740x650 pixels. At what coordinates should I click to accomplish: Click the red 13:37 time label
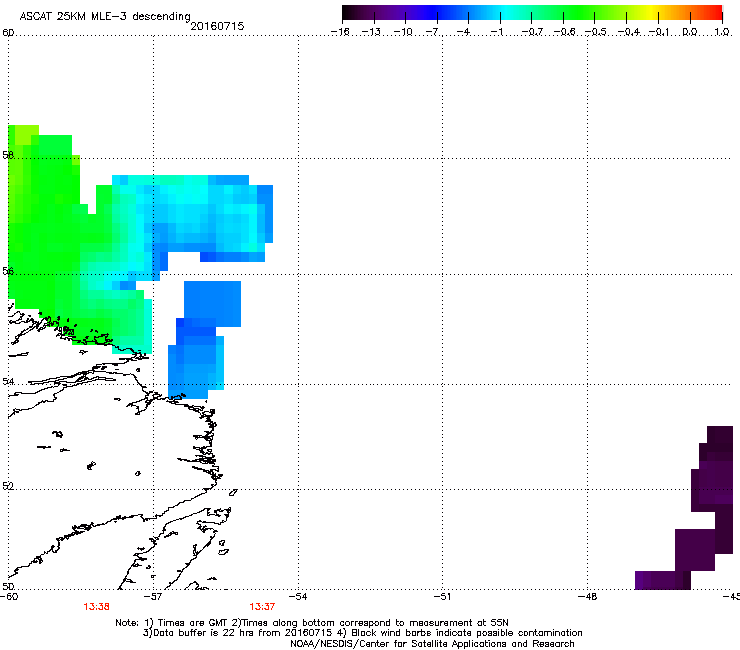point(262,607)
